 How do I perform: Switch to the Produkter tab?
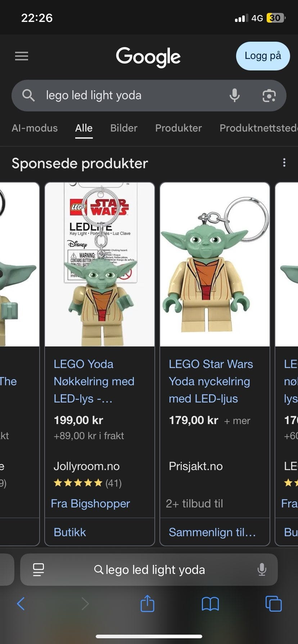coord(179,128)
